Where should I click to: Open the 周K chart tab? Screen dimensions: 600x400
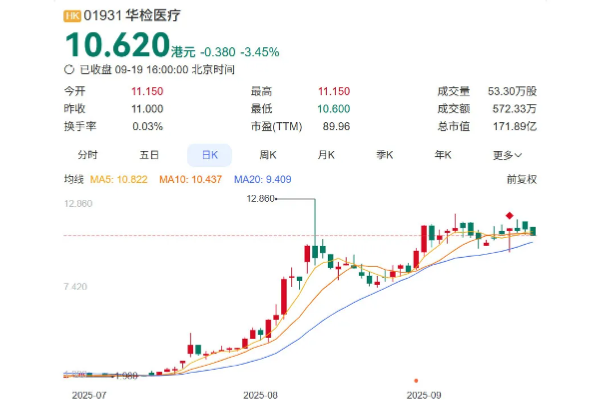click(x=268, y=155)
